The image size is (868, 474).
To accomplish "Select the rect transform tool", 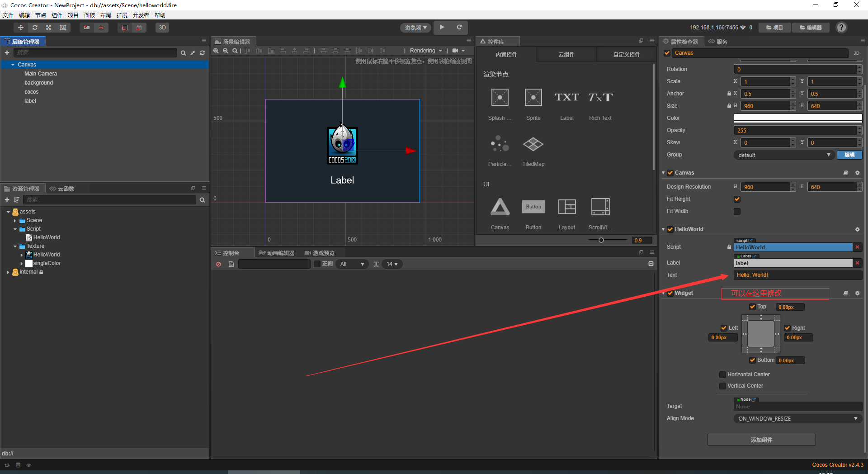I will pos(63,28).
